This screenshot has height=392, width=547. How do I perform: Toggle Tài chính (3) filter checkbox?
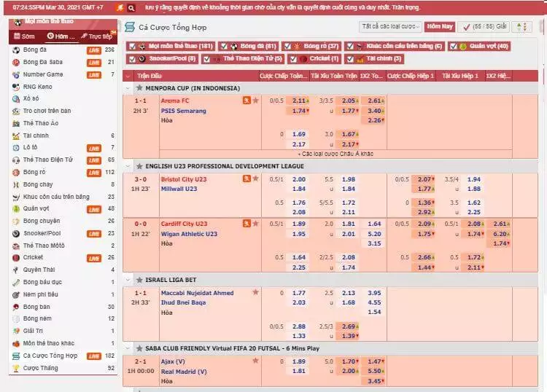click(x=350, y=59)
